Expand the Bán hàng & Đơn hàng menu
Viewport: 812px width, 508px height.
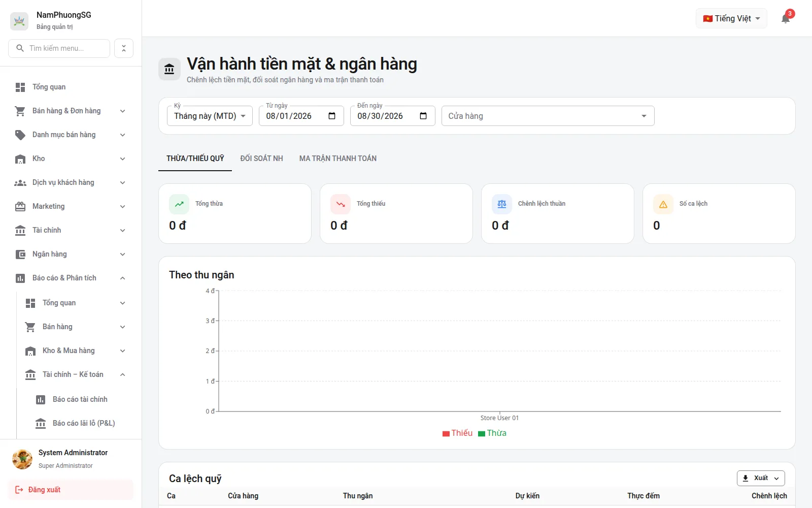(122, 111)
